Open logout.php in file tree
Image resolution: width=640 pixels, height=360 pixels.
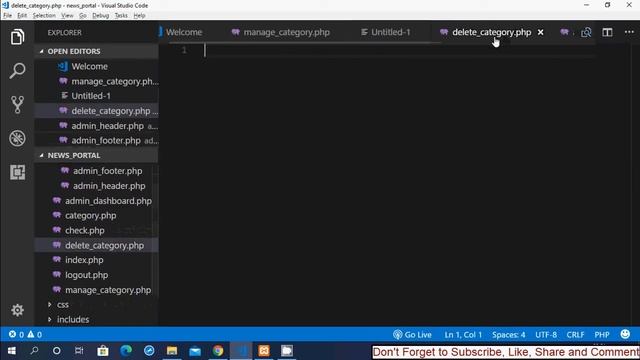point(87,275)
